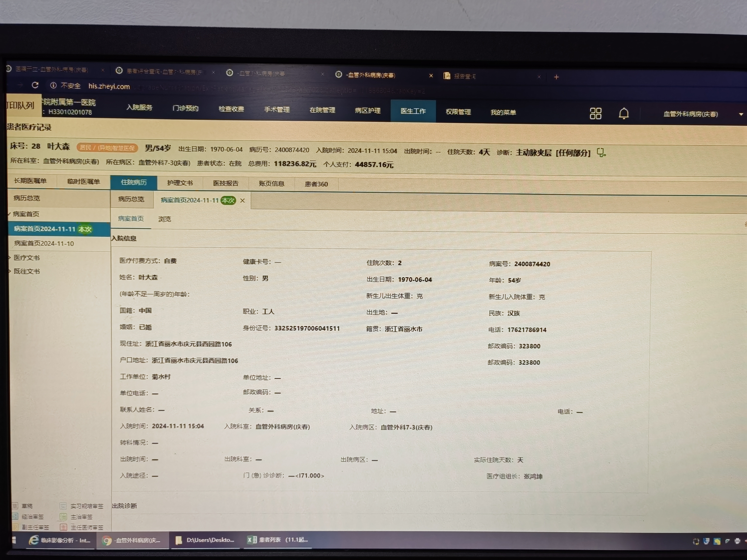747x560 pixels.
Task: Open the four-square apps grid icon
Action: tap(595, 113)
